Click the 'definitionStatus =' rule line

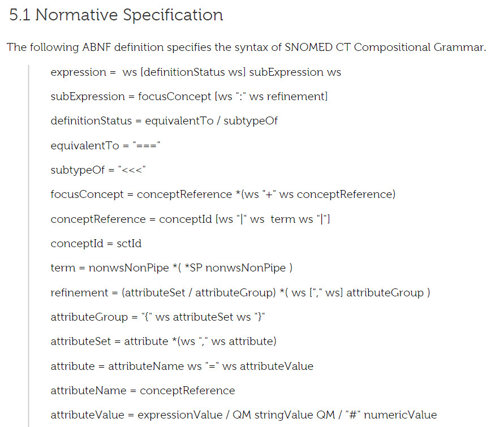164,121
